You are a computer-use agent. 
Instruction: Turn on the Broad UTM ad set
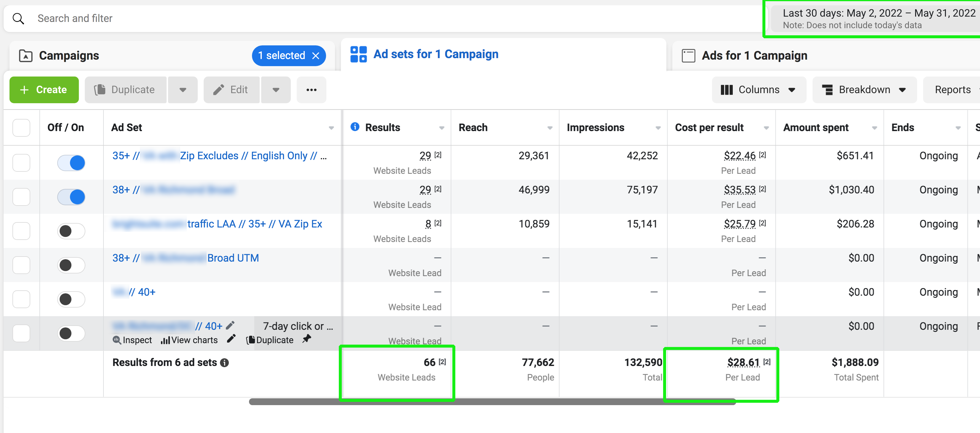pyautogui.click(x=71, y=265)
